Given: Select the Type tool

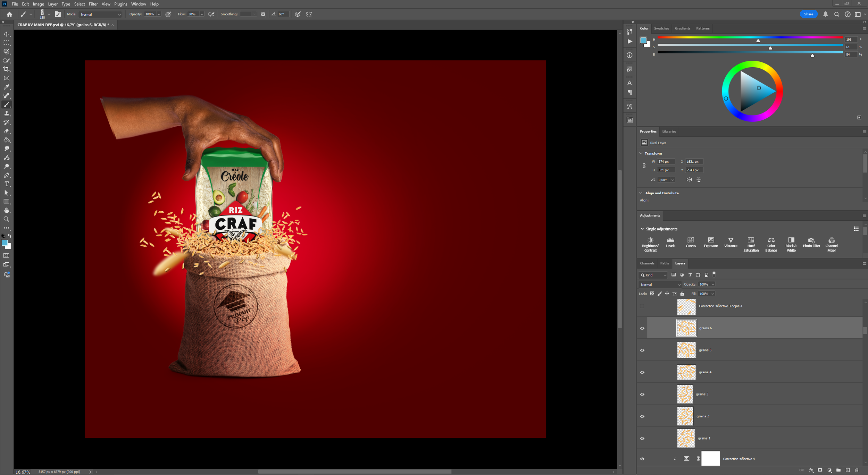Looking at the screenshot, I should point(7,184).
